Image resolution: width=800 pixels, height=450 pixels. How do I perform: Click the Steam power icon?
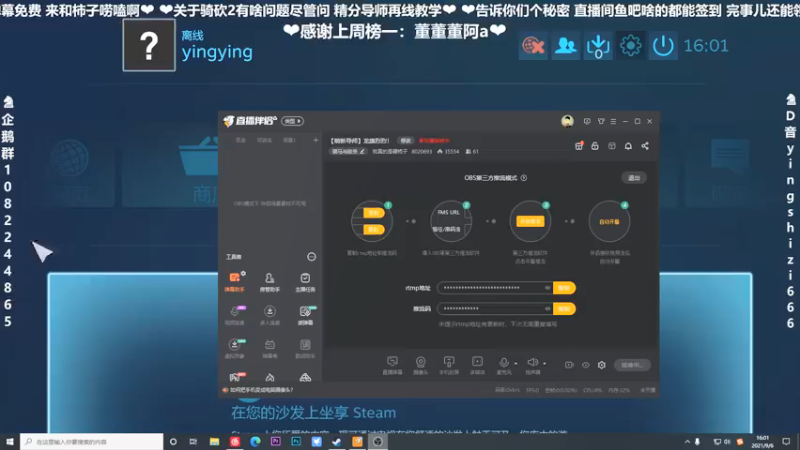[663, 46]
